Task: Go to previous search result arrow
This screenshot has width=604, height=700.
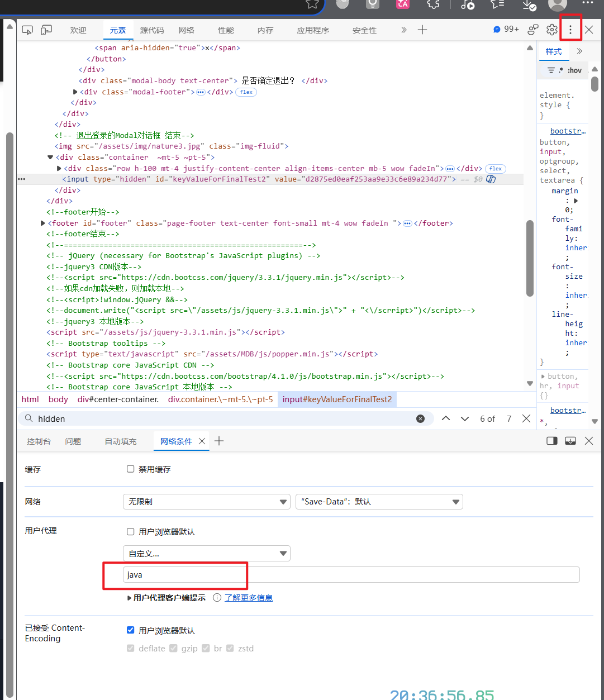Action: (446, 418)
